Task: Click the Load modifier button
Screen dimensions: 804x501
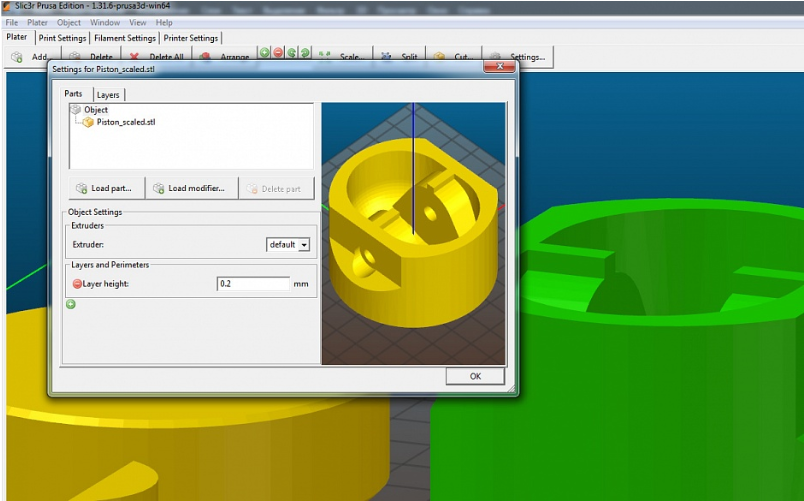Action: coord(192,188)
